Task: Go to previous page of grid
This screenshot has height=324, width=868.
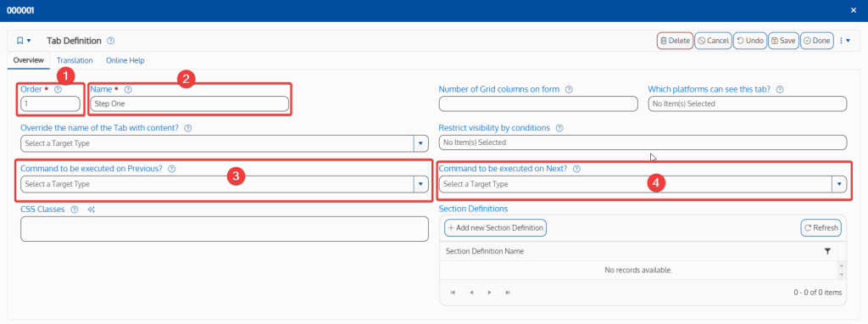Action: pyautogui.click(x=471, y=293)
